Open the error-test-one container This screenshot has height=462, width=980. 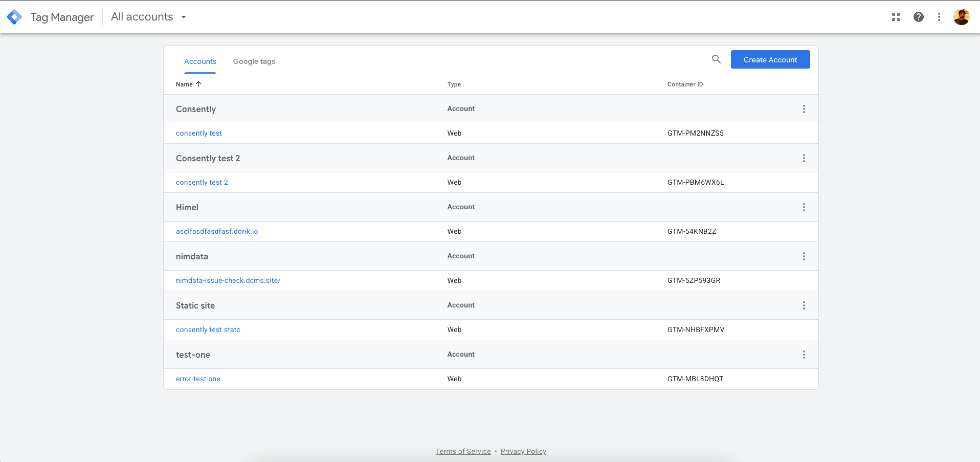198,379
